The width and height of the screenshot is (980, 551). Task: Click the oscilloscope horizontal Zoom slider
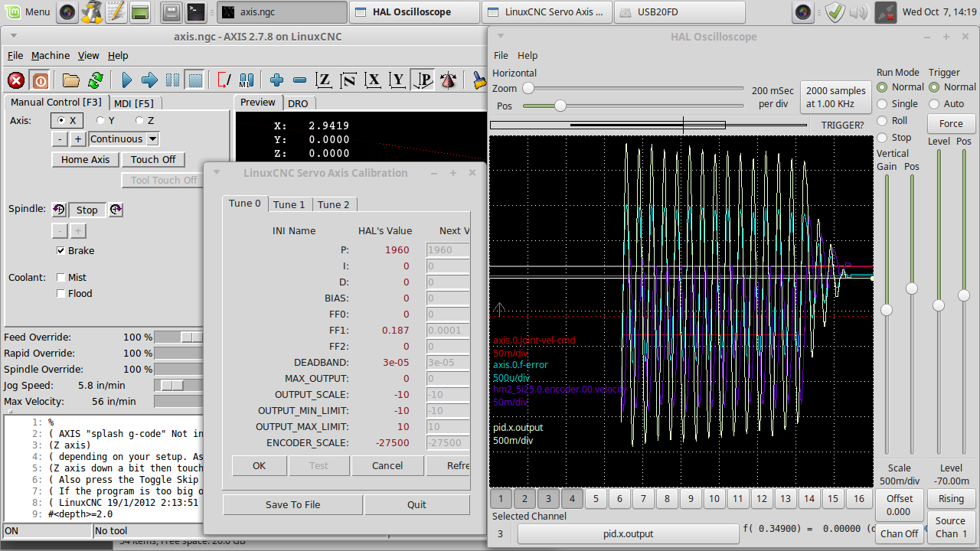point(633,88)
